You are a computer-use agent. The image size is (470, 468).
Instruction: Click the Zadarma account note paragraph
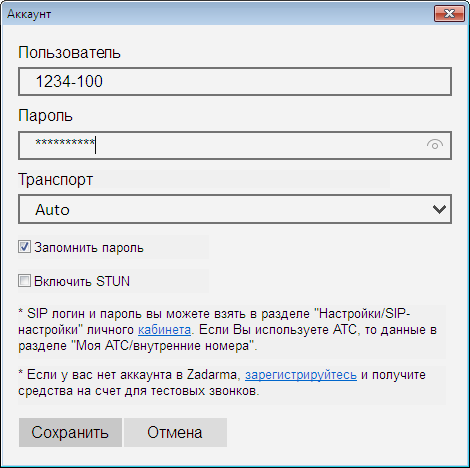point(222,383)
